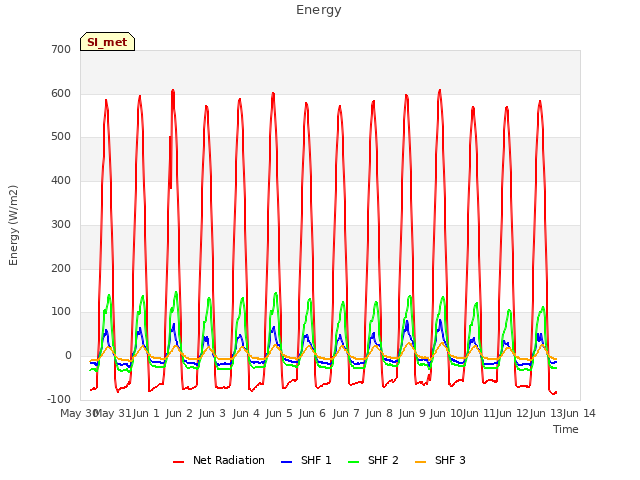Click the red Net Radiation legend swatch
640x480 pixels.
click(178, 462)
